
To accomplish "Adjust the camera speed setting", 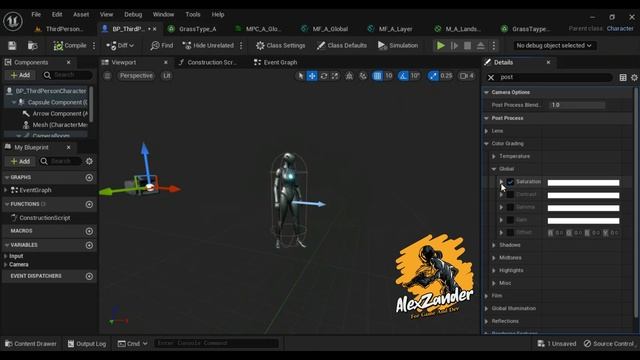I will coord(467,76).
